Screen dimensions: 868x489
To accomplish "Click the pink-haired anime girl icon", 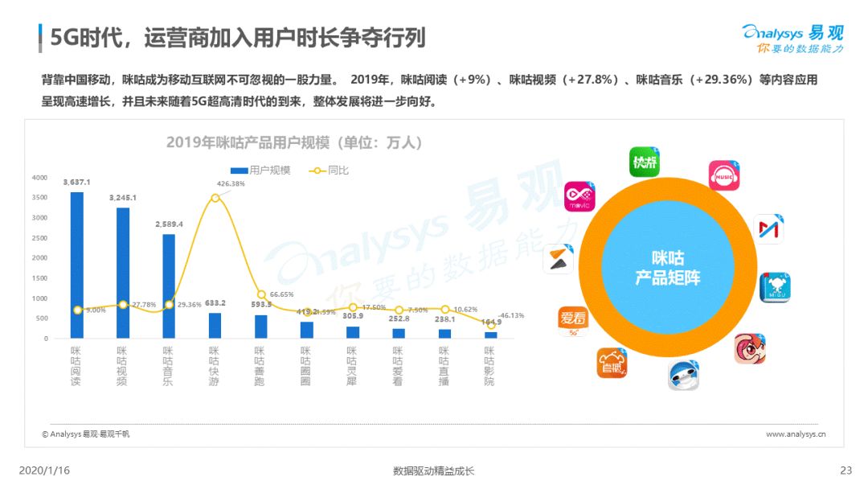I will tap(750, 349).
